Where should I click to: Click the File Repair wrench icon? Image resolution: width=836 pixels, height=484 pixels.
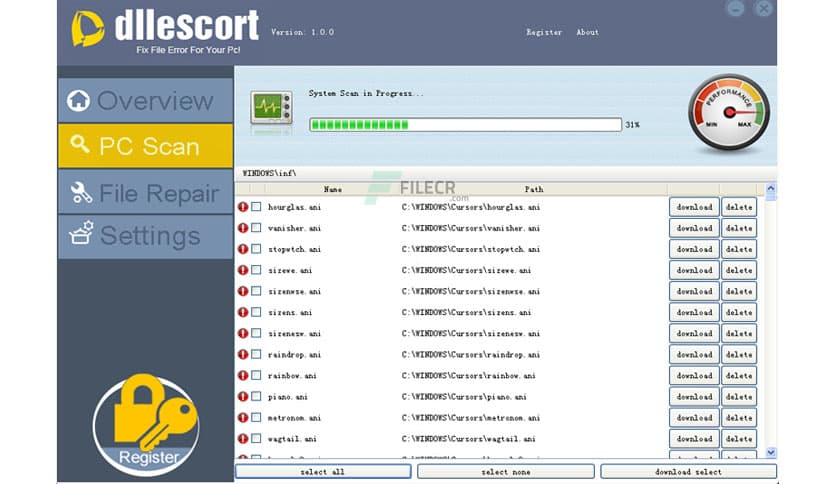(x=81, y=192)
